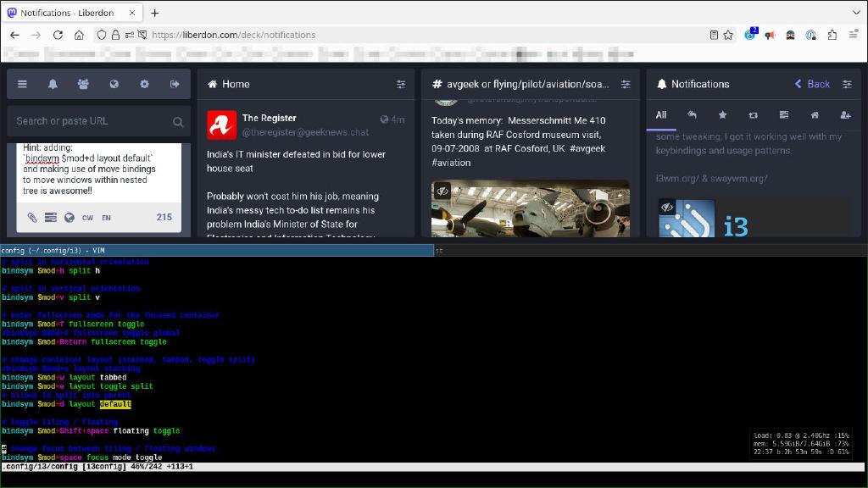Screen dimensions: 868x488
Task: Click the hamburger menu icon top-left
Action: [x=22, y=84]
